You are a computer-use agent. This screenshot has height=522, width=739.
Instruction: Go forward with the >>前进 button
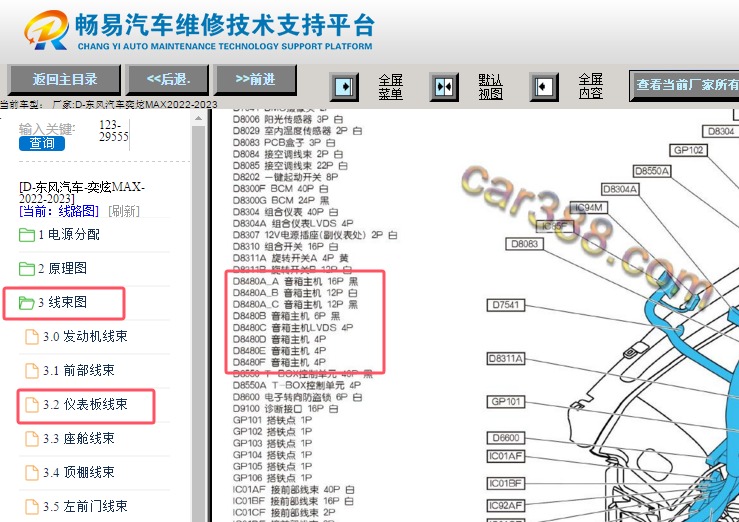pyautogui.click(x=255, y=79)
